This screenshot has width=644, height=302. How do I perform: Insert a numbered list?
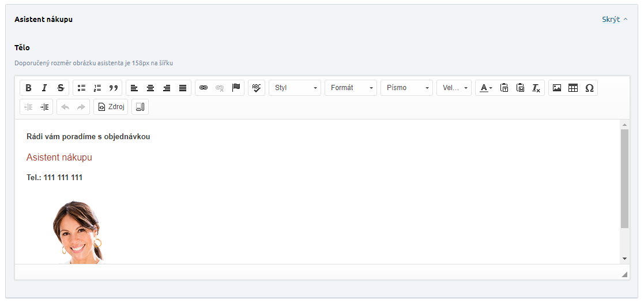click(97, 88)
